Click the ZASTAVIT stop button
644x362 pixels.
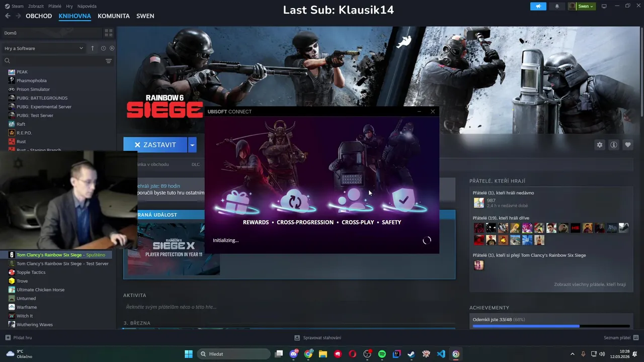coord(155,145)
